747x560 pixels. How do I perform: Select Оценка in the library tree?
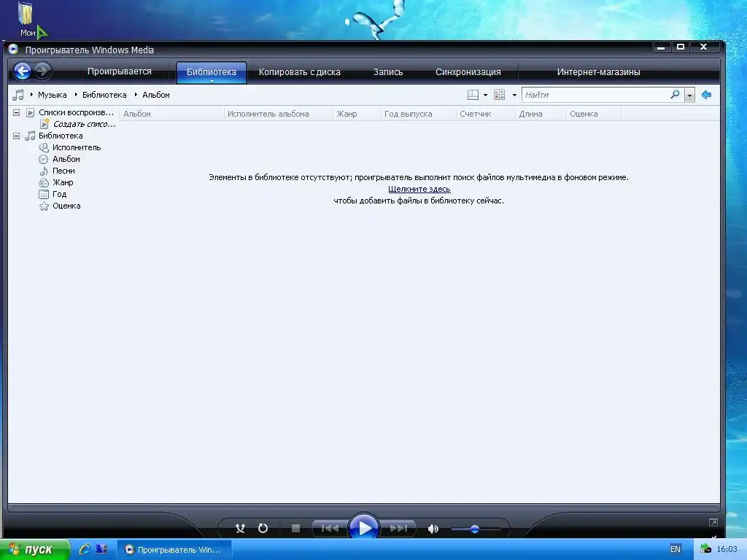click(x=66, y=206)
